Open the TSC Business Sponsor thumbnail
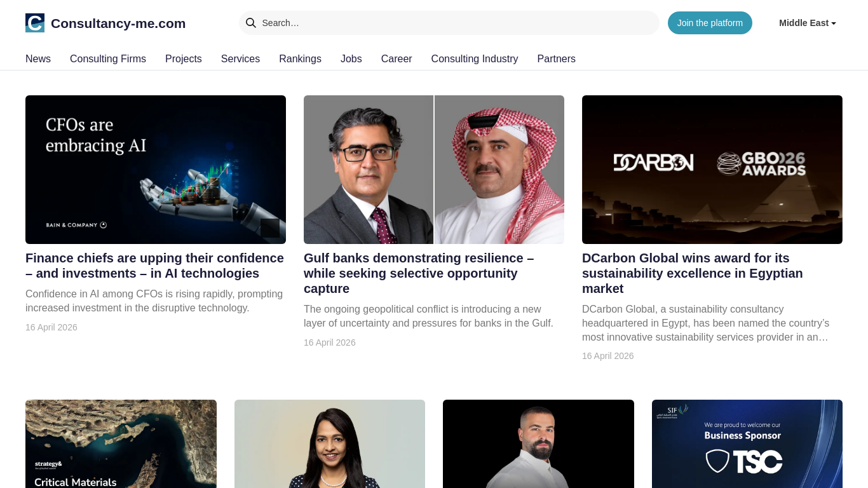The width and height of the screenshot is (868, 488). click(747, 444)
